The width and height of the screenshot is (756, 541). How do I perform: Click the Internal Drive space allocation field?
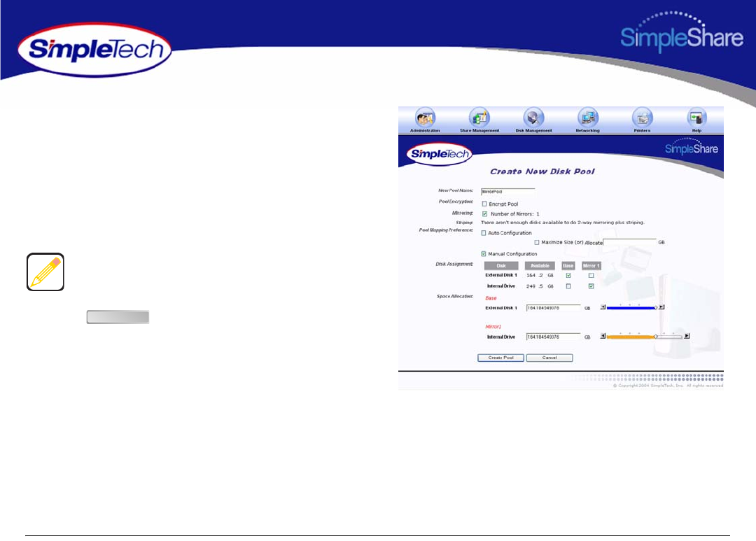tap(553, 337)
